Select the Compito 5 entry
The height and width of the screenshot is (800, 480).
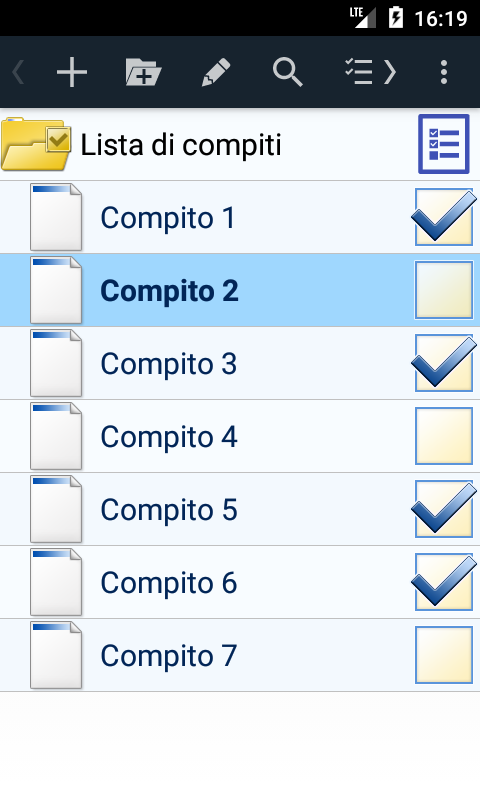(240, 509)
